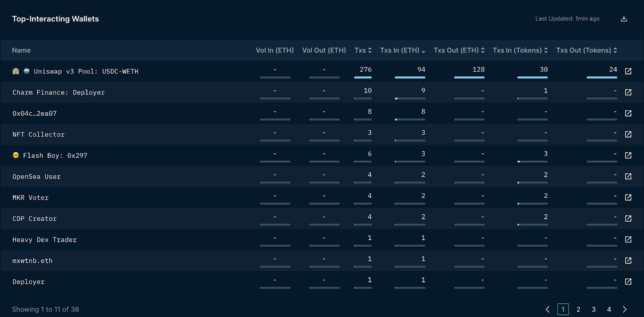Go to previous page arrow
Screen dimensions: 644x317
(547, 309)
